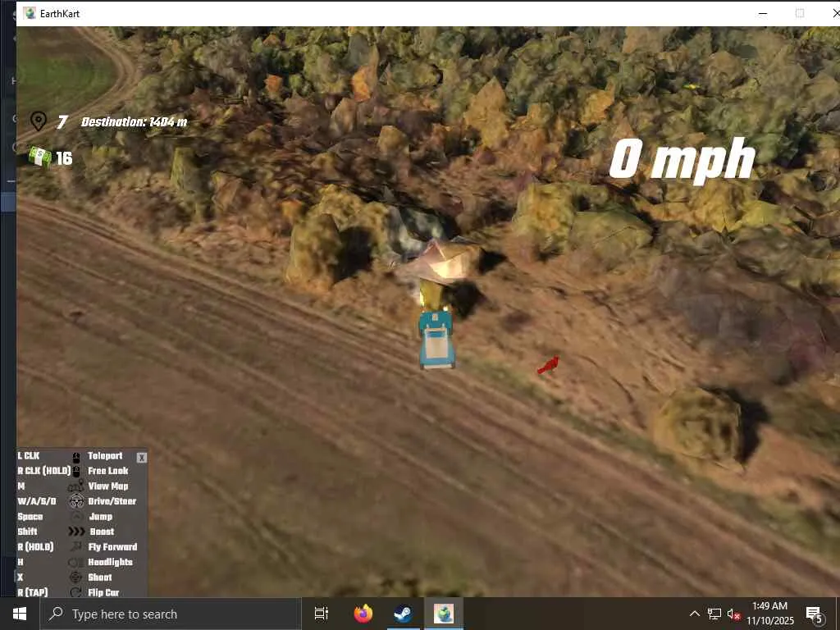Click the 'Drive/Steer' label

tap(112, 501)
